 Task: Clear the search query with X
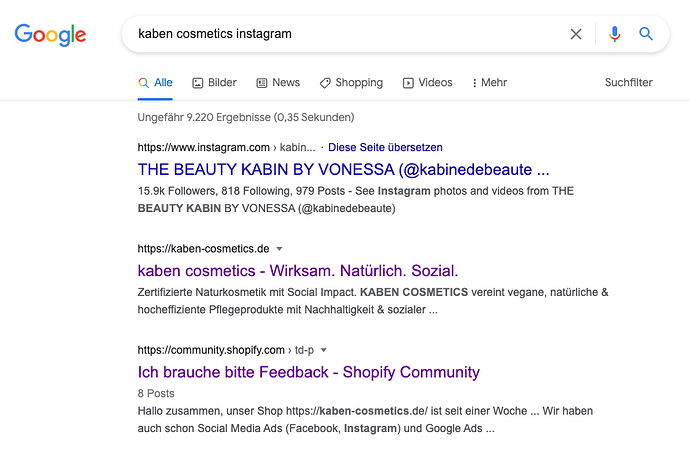[576, 34]
